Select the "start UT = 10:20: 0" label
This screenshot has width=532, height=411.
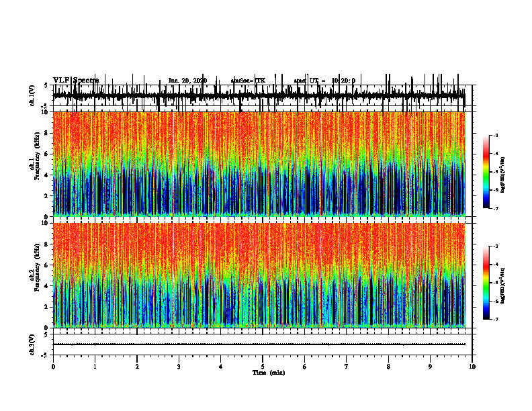point(324,81)
